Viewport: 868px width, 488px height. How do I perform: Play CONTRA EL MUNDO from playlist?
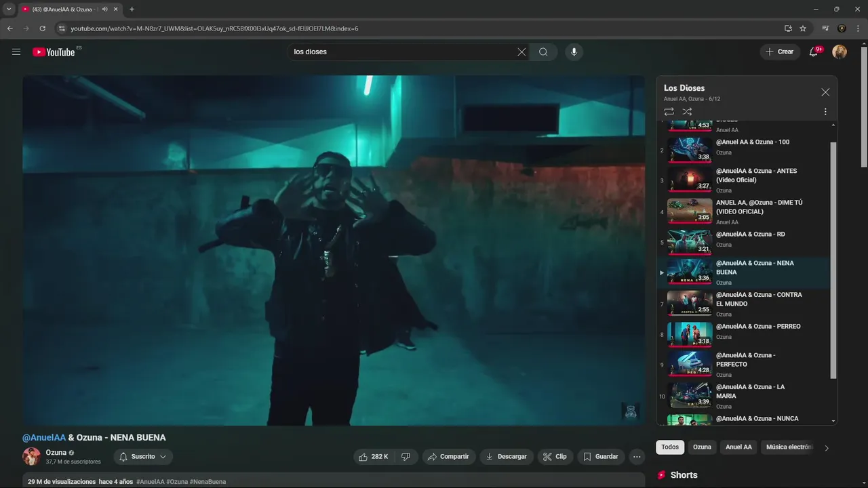pos(743,304)
